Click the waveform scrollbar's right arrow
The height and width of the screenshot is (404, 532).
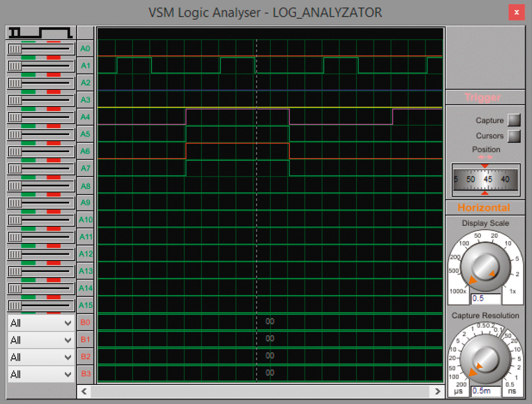pyautogui.click(x=438, y=391)
